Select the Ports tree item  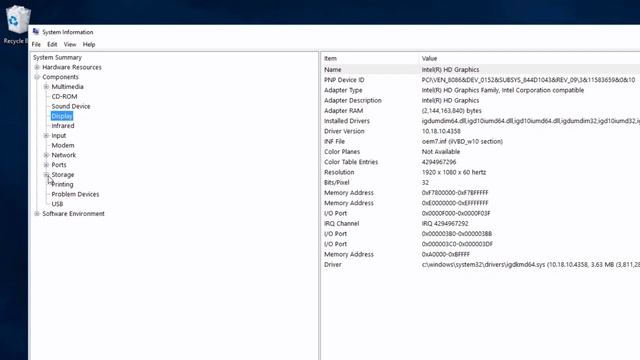click(x=59, y=165)
